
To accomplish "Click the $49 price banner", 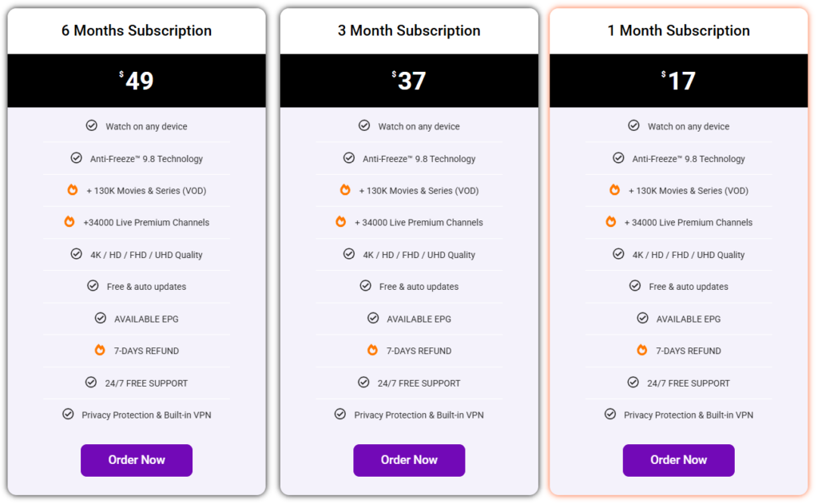I will coord(137,81).
